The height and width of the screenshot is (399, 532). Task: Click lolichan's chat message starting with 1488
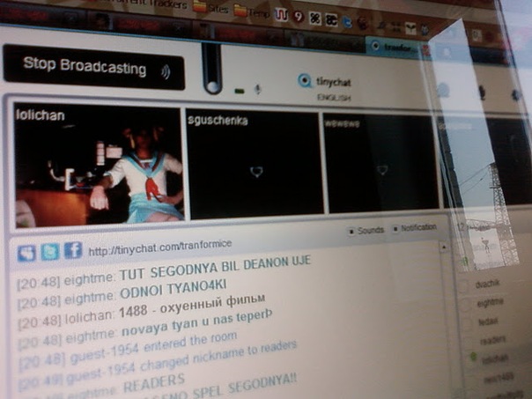[192, 305]
